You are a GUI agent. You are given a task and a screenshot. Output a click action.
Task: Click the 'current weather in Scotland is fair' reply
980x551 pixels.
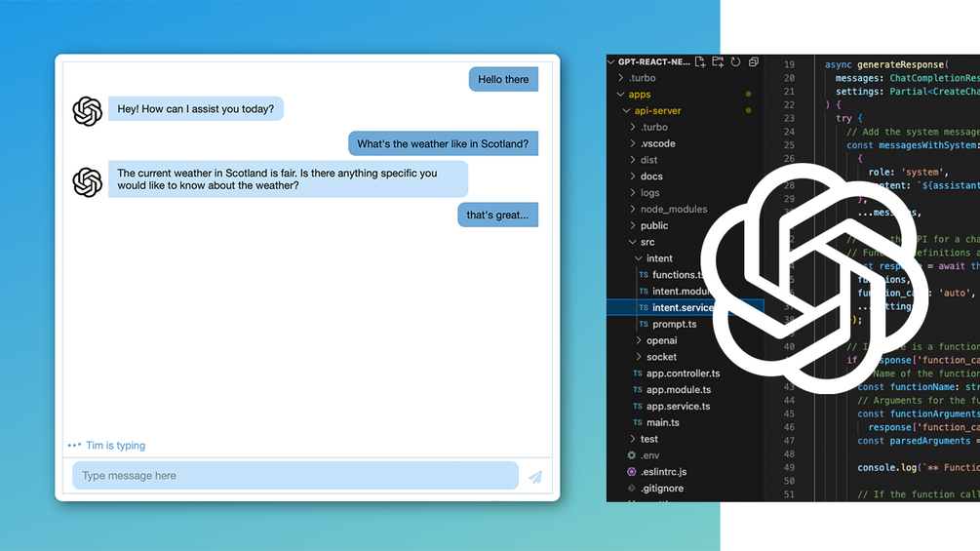288,179
